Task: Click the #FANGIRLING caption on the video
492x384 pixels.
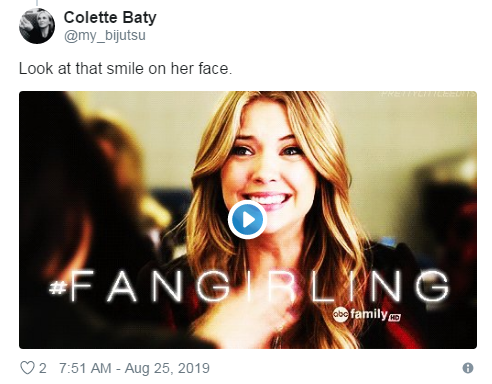Action: (249, 285)
